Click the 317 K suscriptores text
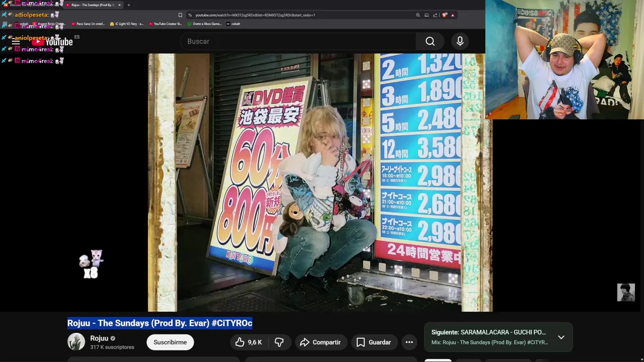This screenshot has height=362, width=644. 112,347
